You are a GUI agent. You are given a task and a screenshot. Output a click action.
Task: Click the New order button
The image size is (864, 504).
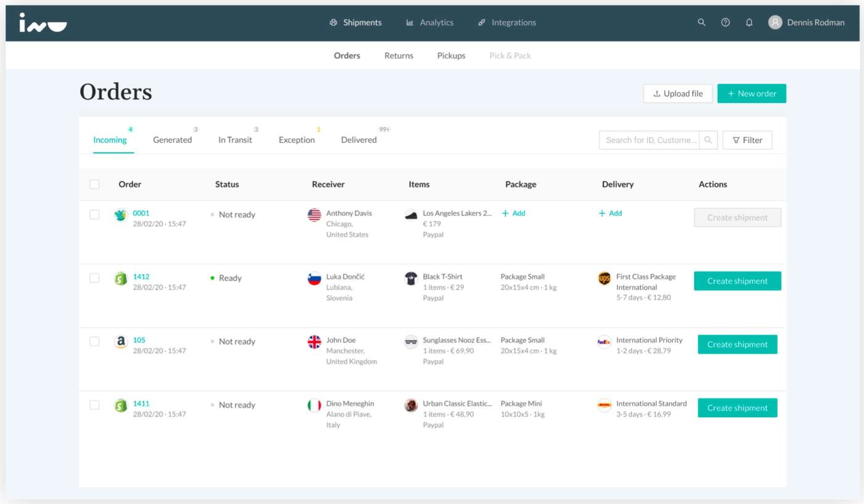tap(751, 94)
